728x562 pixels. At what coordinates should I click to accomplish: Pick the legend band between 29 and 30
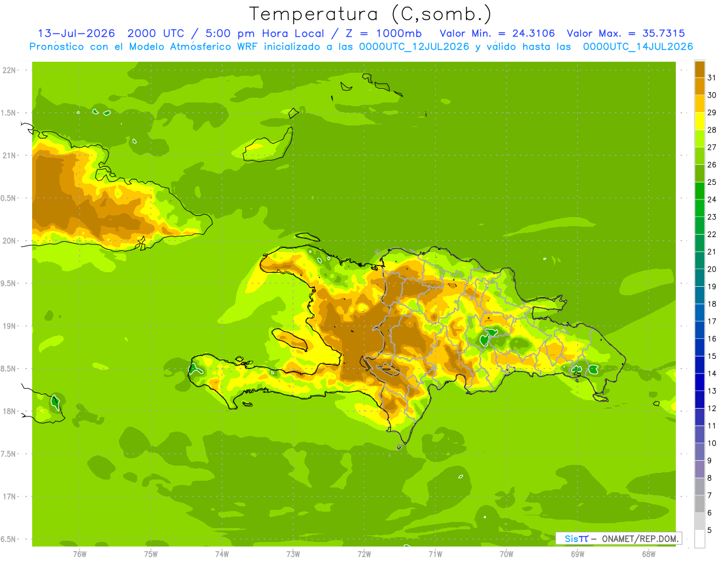(699, 104)
